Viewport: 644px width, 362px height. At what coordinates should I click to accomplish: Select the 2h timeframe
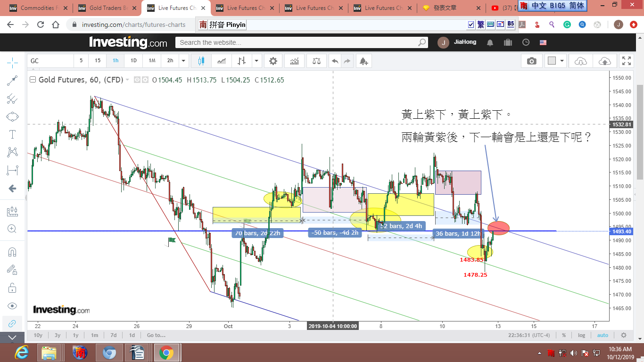click(170, 61)
